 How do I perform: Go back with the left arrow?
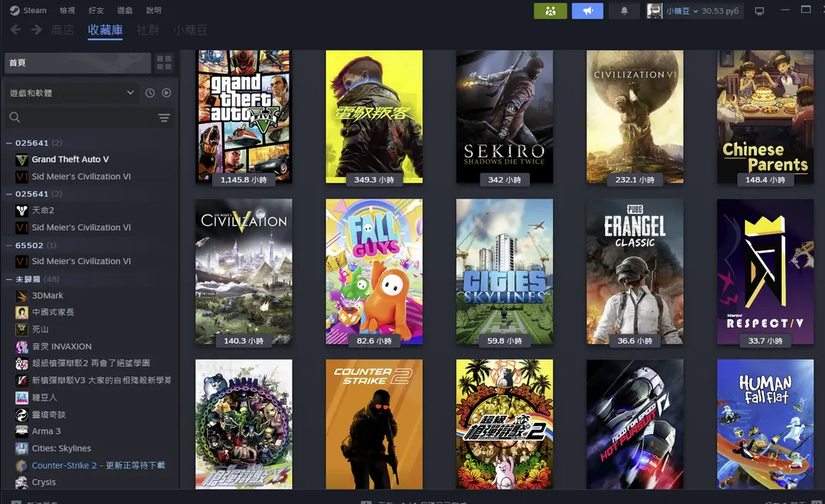(x=16, y=30)
